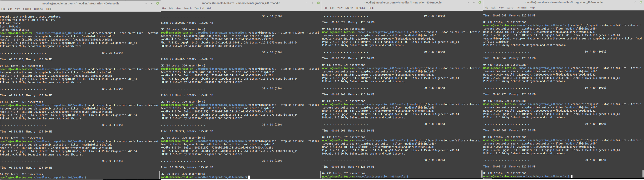The height and width of the screenshot is (180, 644).
Task: Click the cursor at rightmost terminal's last prompt
Action: coord(572,177)
